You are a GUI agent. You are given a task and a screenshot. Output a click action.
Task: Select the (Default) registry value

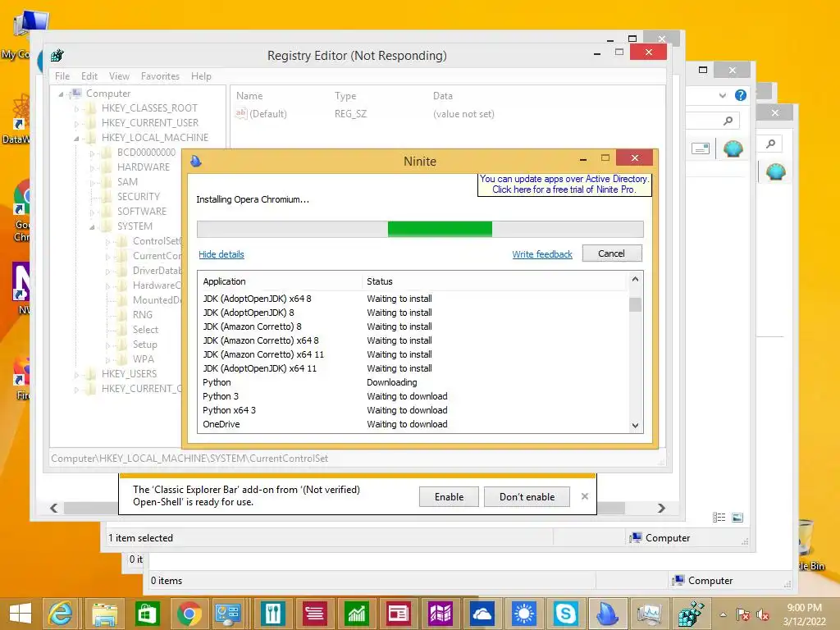268,113
